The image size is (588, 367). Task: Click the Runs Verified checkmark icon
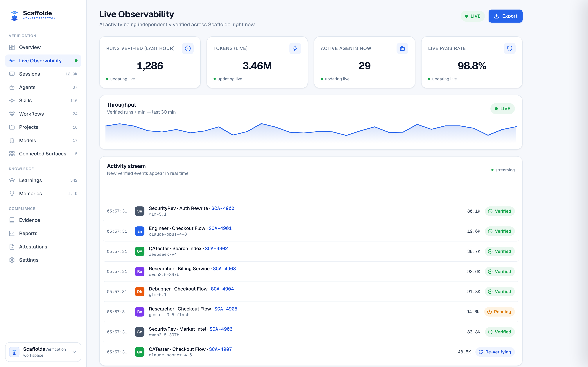(188, 49)
